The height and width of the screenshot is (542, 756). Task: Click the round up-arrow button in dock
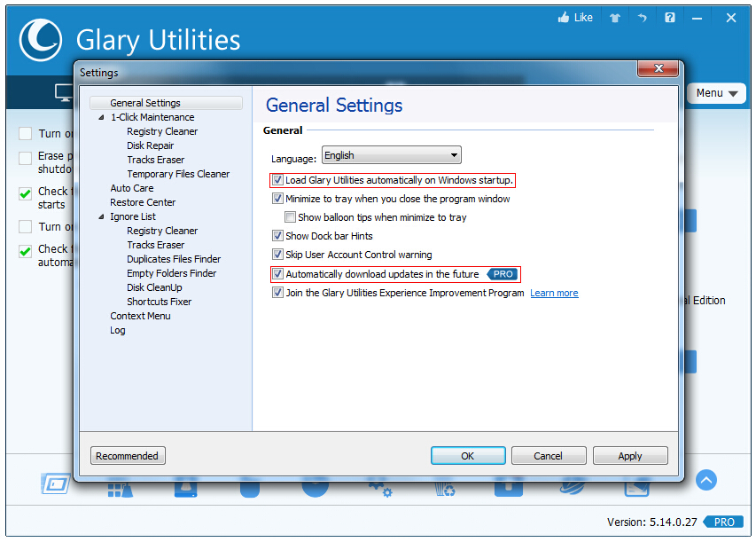point(706,480)
